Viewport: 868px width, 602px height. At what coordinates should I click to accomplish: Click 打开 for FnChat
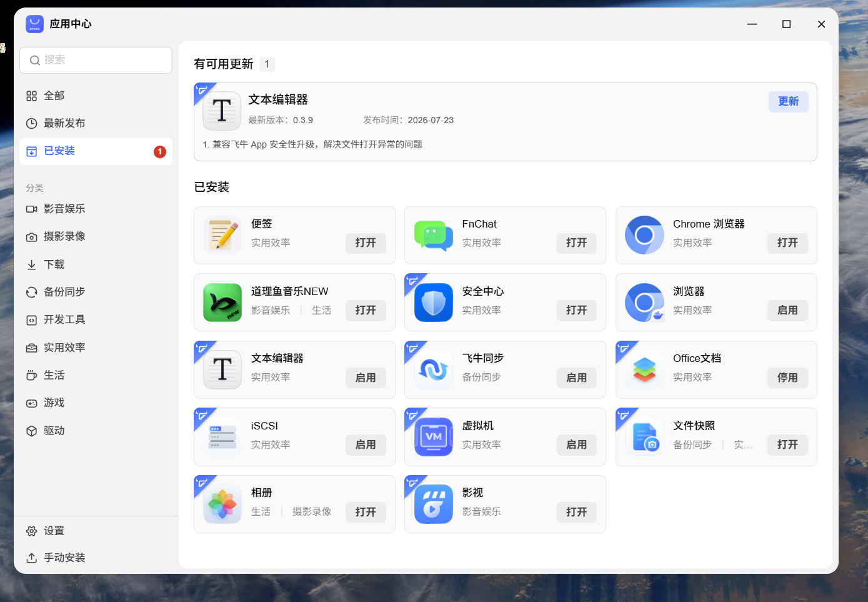click(576, 243)
